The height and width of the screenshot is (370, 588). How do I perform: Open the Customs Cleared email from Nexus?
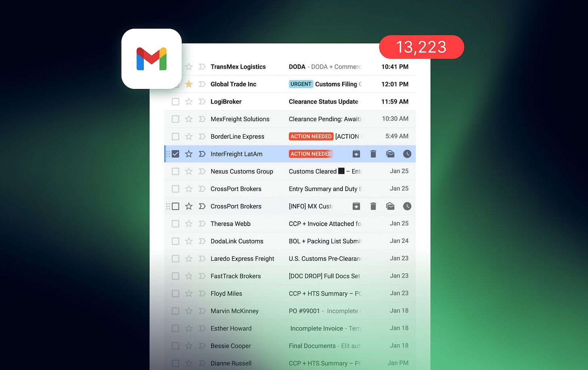coord(325,171)
